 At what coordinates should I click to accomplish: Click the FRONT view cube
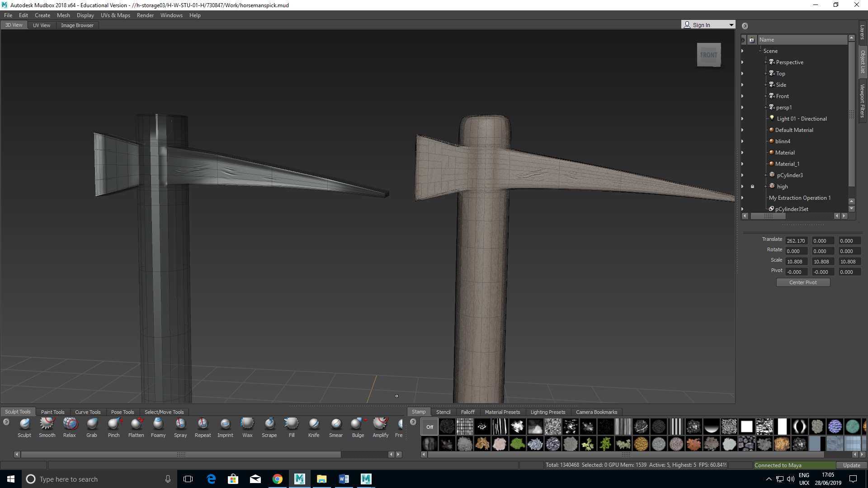(x=708, y=55)
